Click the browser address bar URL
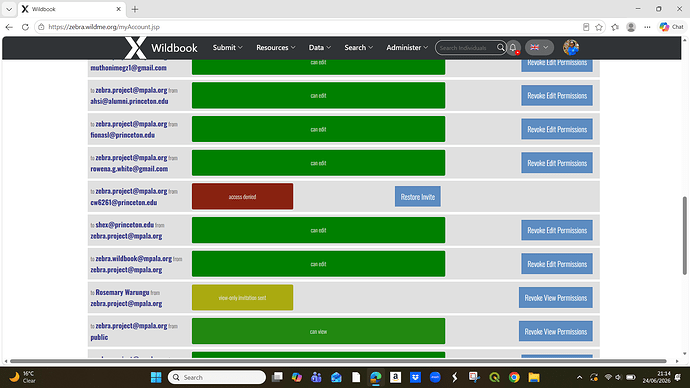The height and width of the screenshot is (388, 690). pos(104,27)
